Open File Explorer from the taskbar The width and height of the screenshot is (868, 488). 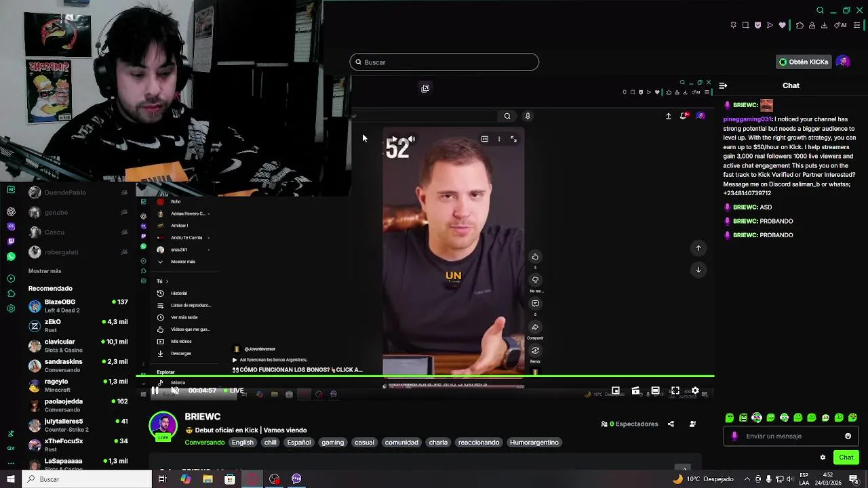pyautogui.click(x=208, y=479)
